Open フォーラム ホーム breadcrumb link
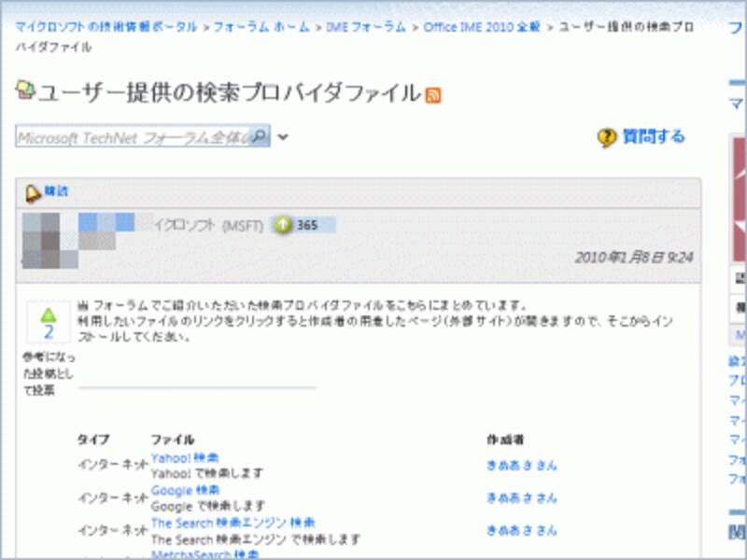The image size is (747, 560). tap(261, 27)
